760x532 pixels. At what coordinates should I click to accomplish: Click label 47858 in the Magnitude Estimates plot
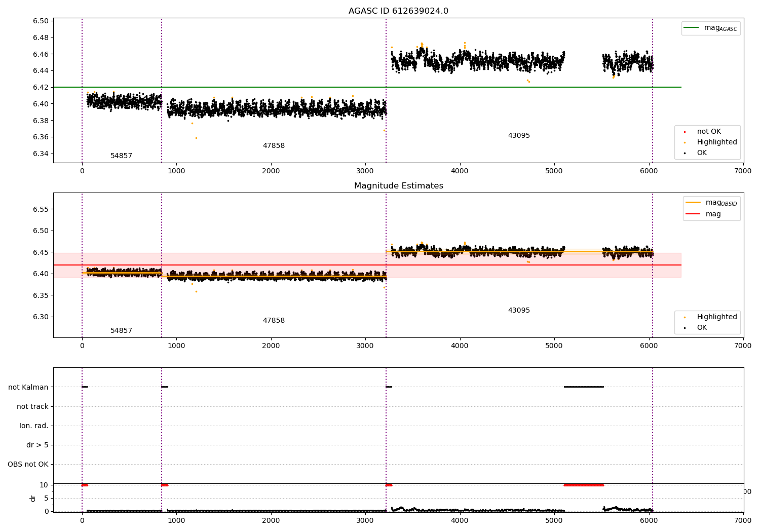pyautogui.click(x=274, y=321)
